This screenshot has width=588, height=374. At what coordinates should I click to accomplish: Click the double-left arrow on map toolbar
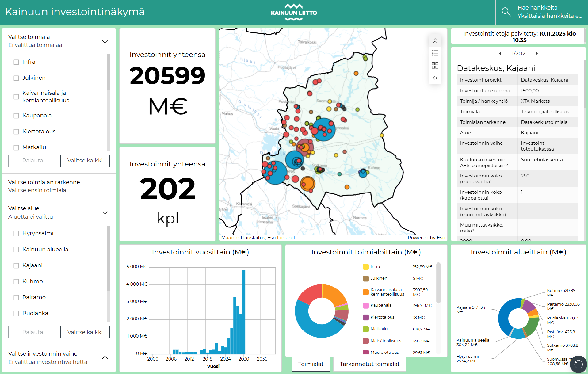(x=435, y=78)
